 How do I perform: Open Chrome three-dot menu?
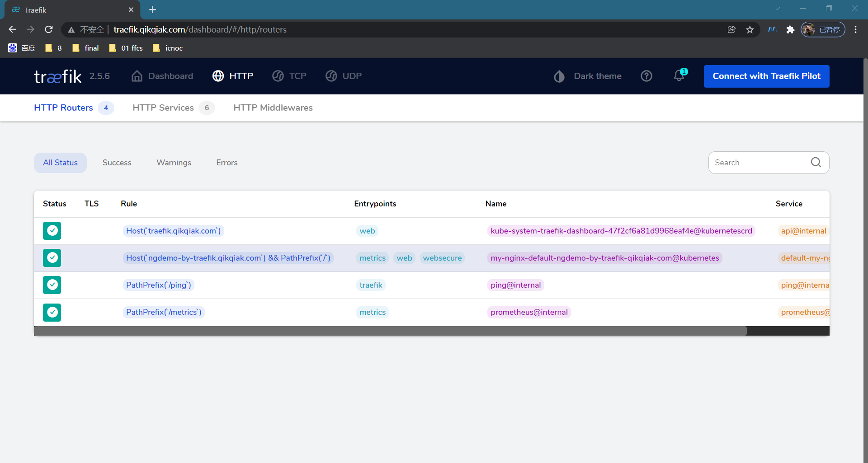pos(855,29)
